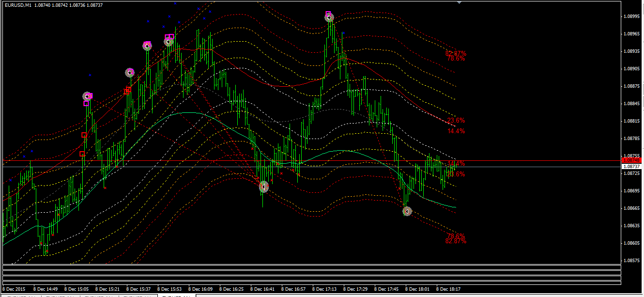644x297 pixels.
Task: Click the 1.08875 price scale value
Action: point(631,86)
